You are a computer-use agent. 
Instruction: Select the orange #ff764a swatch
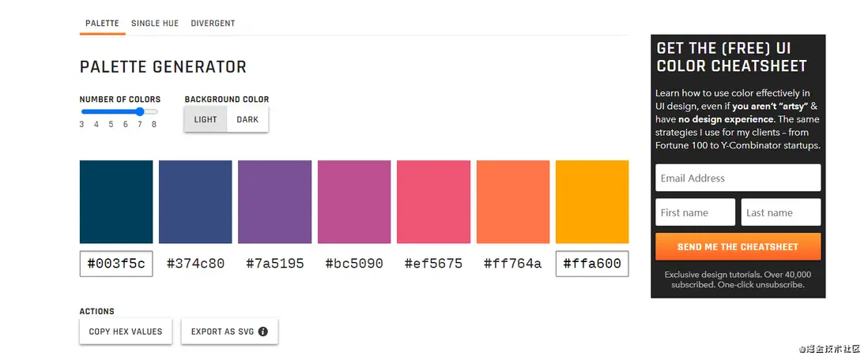(512, 202)
